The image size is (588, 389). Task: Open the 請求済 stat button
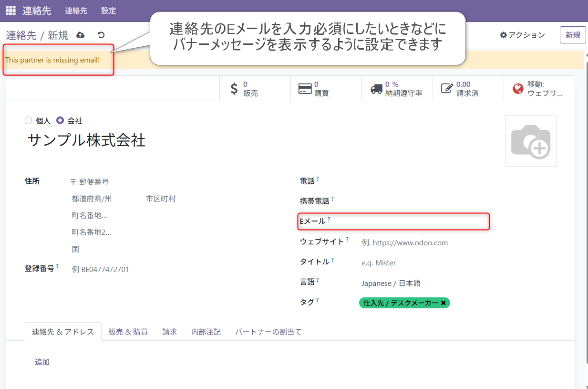(x=468, y=89)
